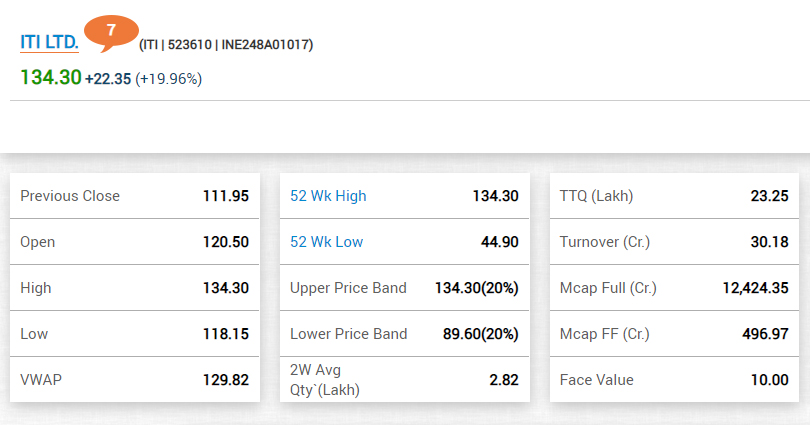This screenshot has height=425, width=810.
Task: Select the Mcap Full (Cr.) label
Action: click(608, 288)
